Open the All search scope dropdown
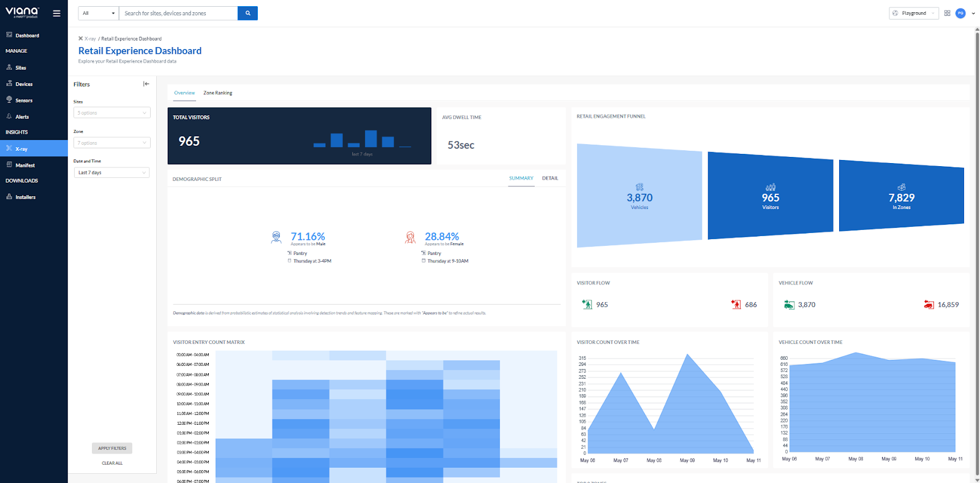 [98, 13]
